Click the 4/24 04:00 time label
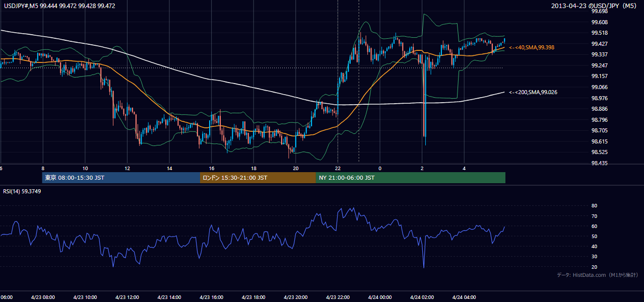The width and height of the screenshot is (644, 302). tap(464, 297)
